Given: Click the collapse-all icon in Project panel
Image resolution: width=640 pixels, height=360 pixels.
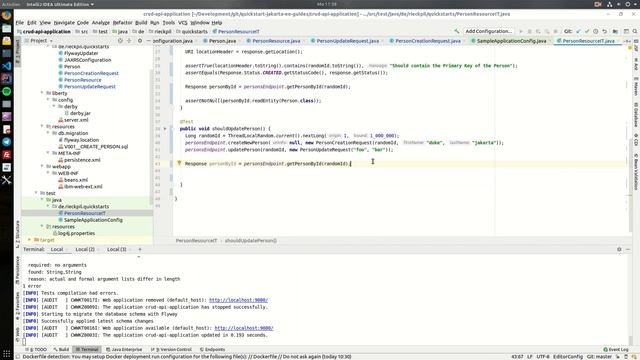Looking at the screenshot, I should tap(129, 41).
